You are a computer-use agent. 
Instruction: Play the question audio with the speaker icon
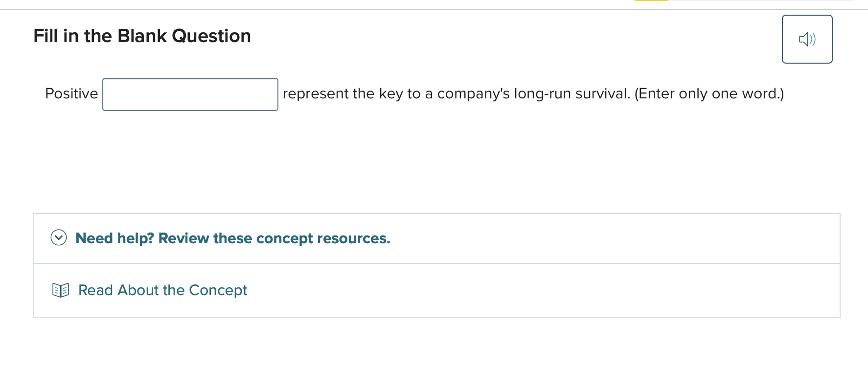tap(807, 39)
